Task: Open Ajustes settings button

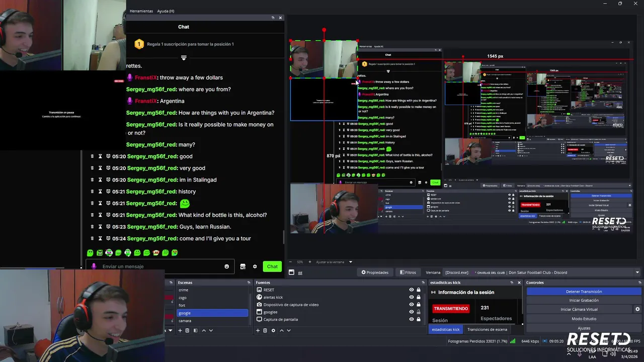Action: [x=584, y=328]
